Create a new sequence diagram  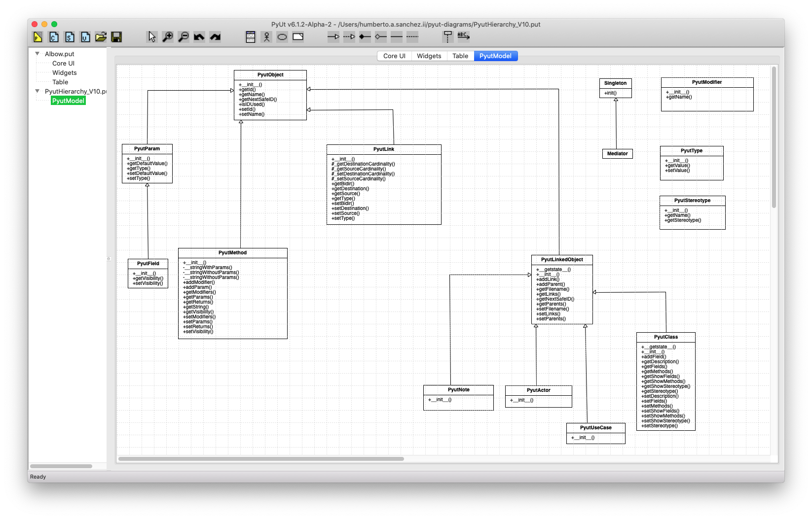pos(70,37)
